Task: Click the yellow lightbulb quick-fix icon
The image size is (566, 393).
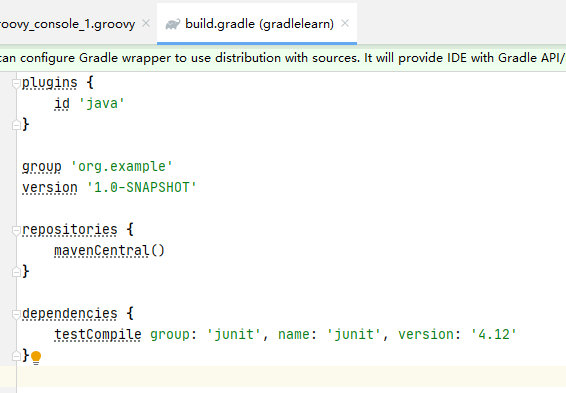Action: coord(36,358)
